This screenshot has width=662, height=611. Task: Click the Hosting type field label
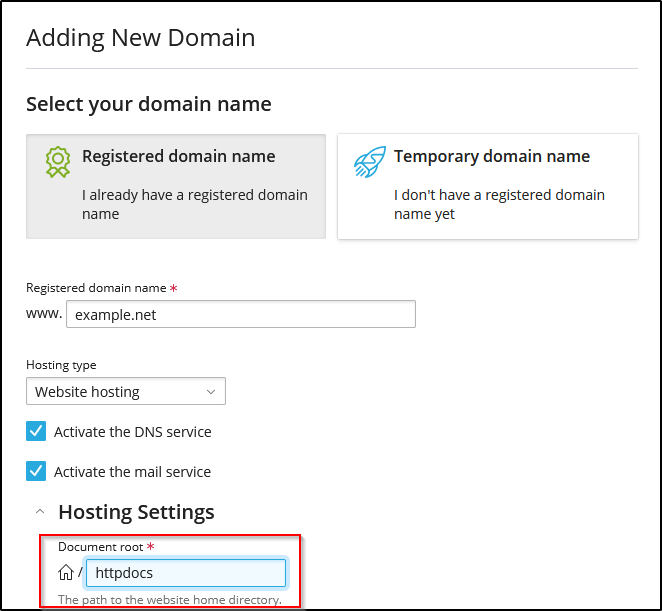point(61,365)
